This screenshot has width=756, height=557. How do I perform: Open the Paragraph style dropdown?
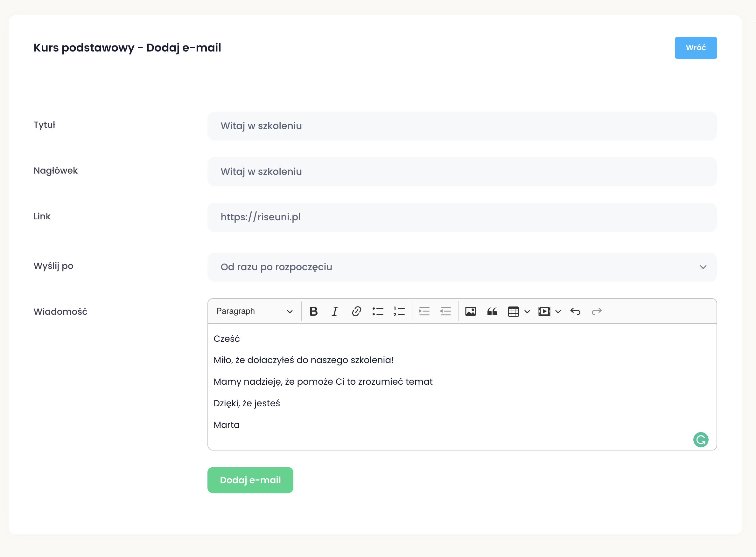pos(254,311)
